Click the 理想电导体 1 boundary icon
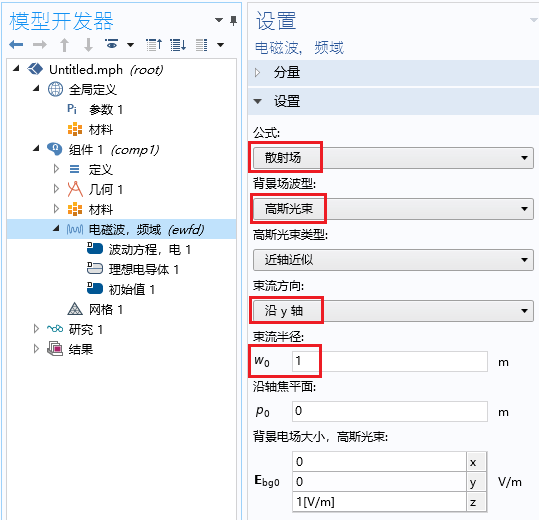This screenshot has height=520, width=539. tap(95, 269)
